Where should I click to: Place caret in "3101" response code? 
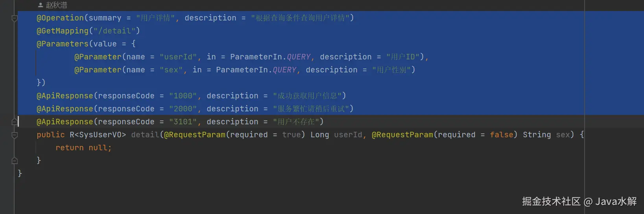(183, 122)
